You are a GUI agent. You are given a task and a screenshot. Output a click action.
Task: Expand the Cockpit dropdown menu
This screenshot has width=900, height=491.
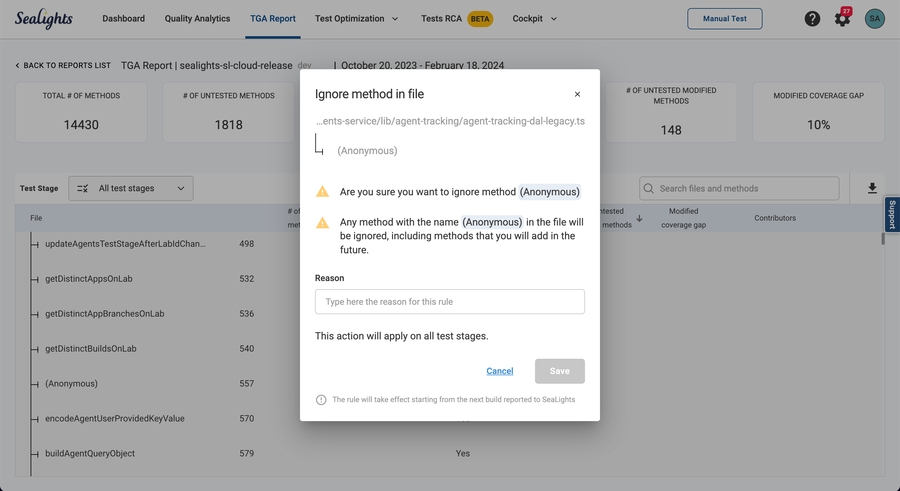535,18
